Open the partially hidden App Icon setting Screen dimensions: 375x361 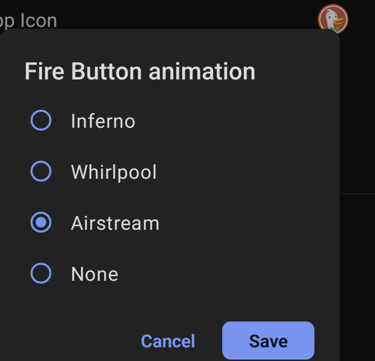click(28, 20)
